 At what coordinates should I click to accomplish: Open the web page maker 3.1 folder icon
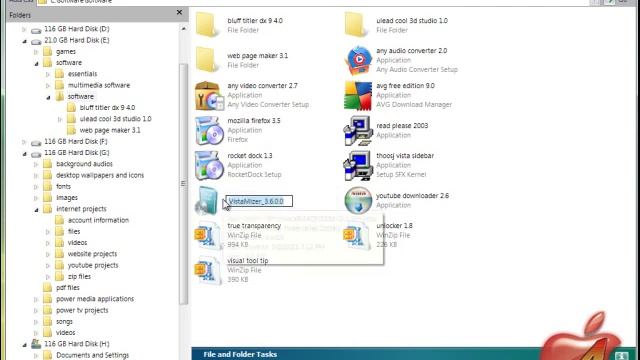(207, 60)
